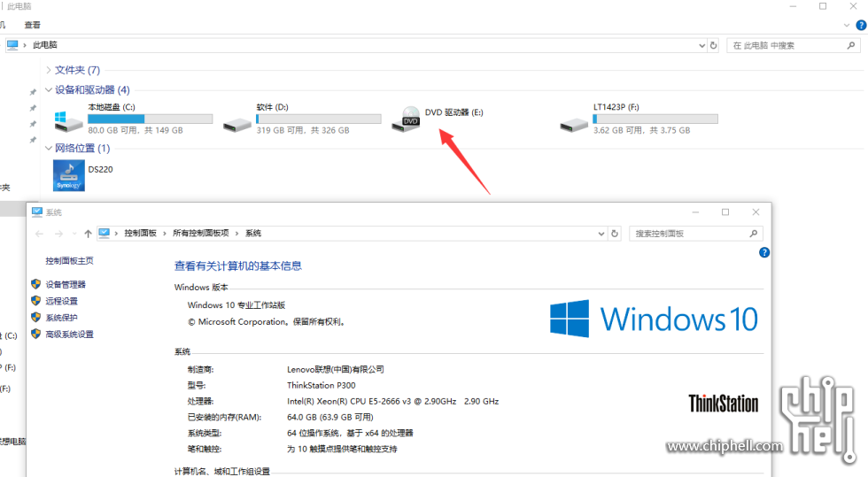Expand chevron after 控制面板 breadcrumb

coord(165,234)
